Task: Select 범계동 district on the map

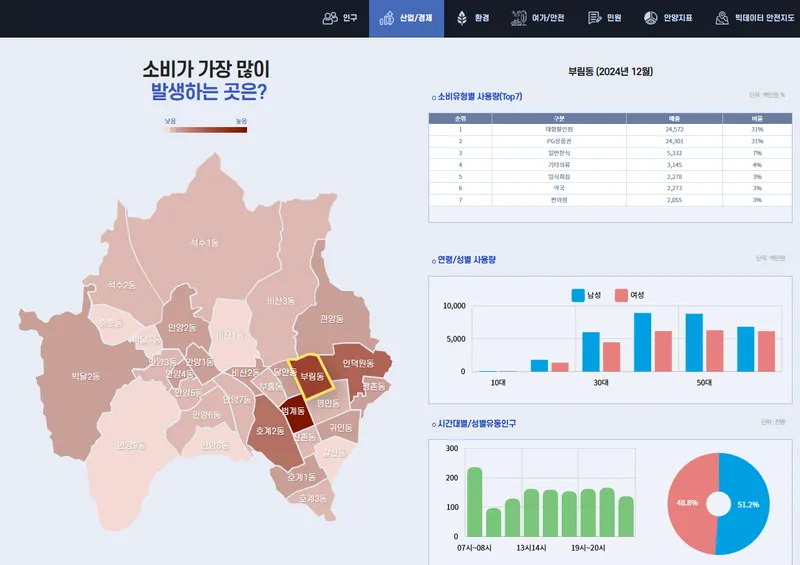Action: click(291, 411)
